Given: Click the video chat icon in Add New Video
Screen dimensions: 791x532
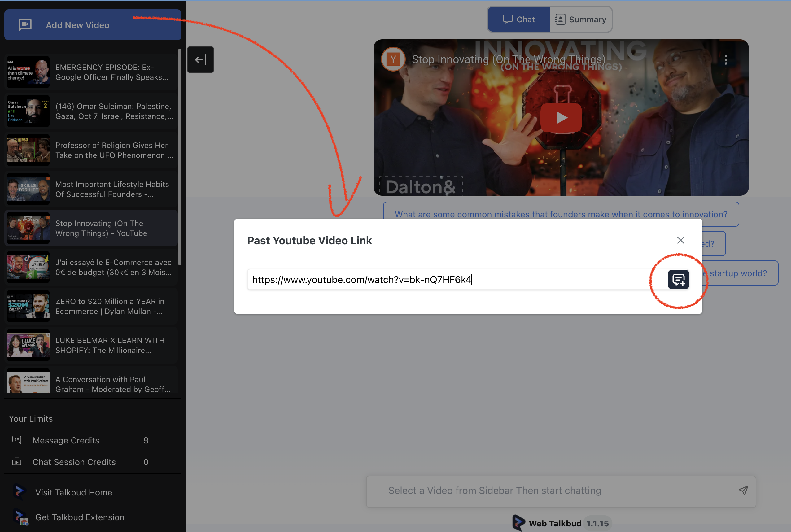Looking at the screenshot, I should [x=25, y=25].
